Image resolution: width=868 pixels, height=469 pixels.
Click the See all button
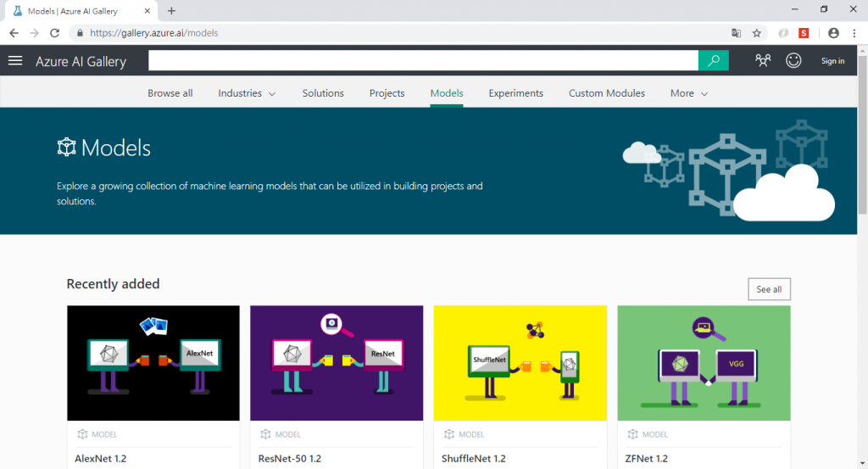coord(769,289)
